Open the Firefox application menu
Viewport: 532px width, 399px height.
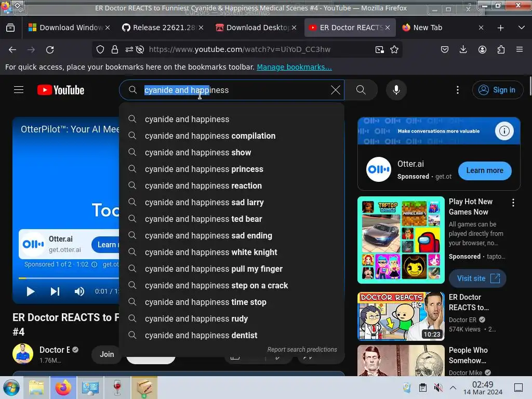click(520, 49)
